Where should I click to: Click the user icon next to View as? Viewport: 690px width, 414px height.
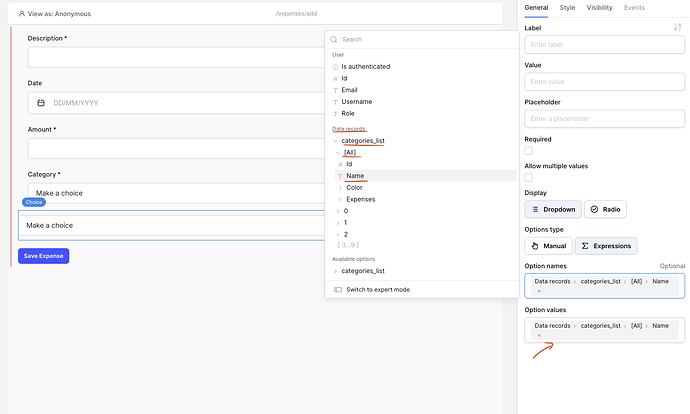point(22,14)
